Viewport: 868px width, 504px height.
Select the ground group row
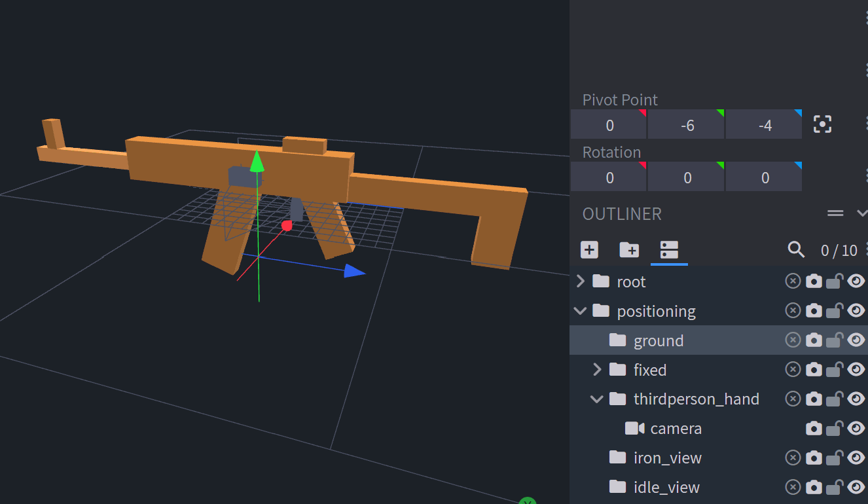[x=719, y=340]
